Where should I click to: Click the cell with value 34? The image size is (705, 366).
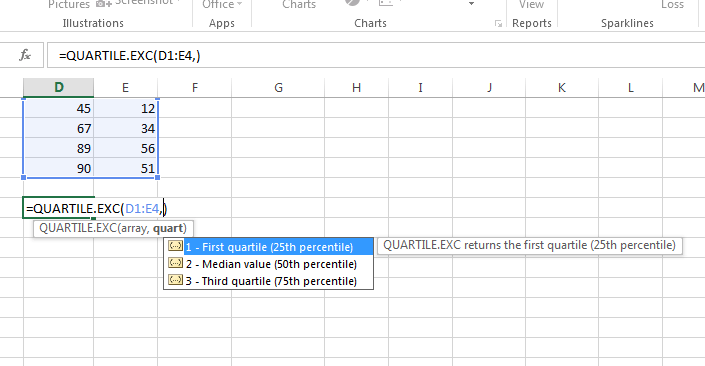click(x=125, y=128)
